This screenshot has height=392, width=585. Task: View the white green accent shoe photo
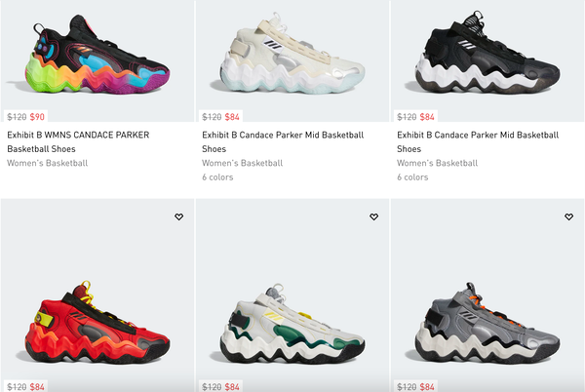pos(292,324)
